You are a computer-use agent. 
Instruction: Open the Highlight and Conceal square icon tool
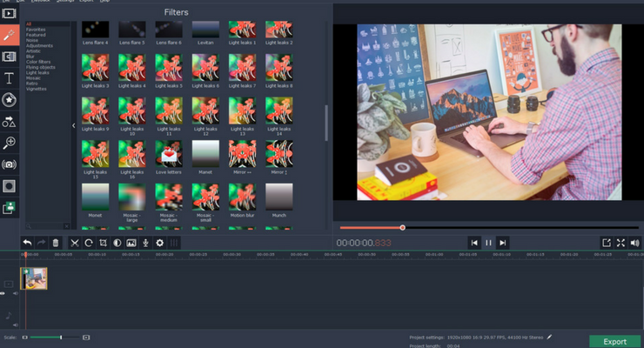click(x=9, y=186)
